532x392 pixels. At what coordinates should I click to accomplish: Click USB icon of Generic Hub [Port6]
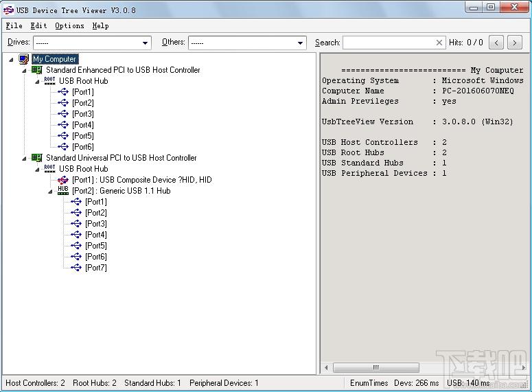pos(76,257)
